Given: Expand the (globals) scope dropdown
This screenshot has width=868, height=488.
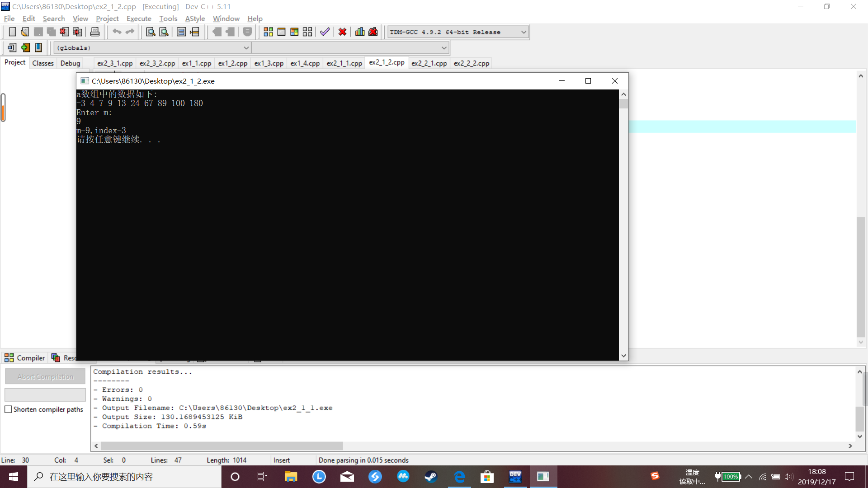Looking at the screenshot, I should (246, 48).
